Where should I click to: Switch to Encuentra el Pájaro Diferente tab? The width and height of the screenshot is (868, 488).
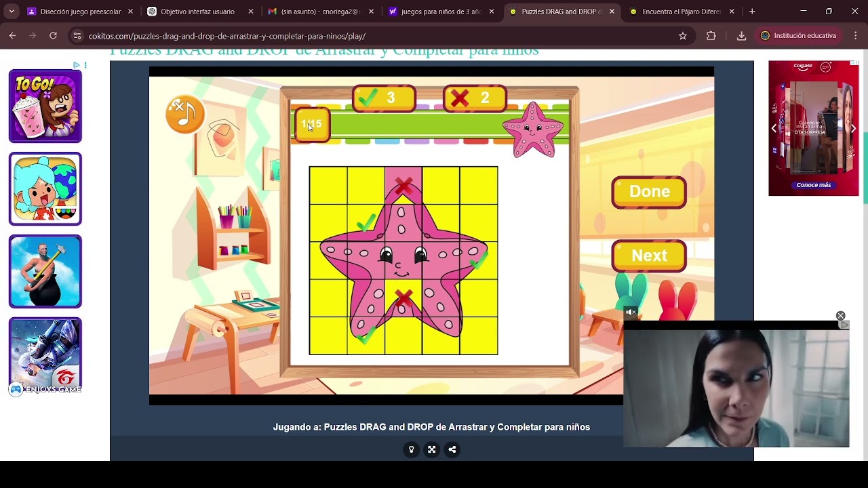point(681,12)
